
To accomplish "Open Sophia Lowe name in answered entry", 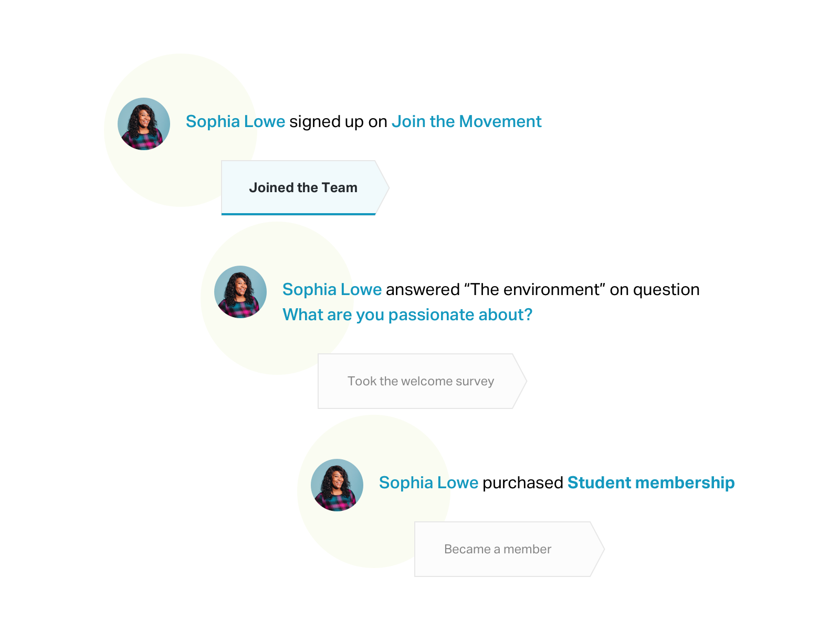I will pos(332,289).
